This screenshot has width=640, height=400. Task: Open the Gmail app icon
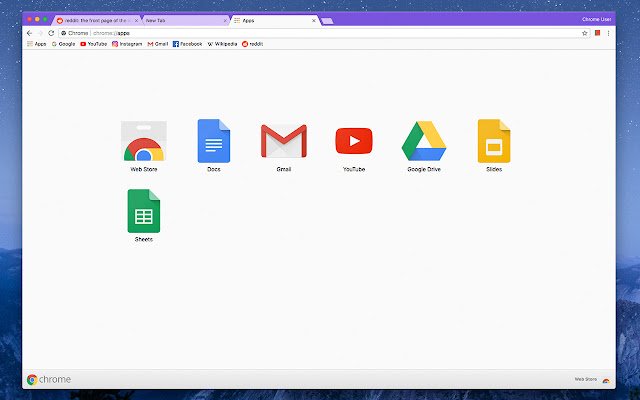coord(284,141)
